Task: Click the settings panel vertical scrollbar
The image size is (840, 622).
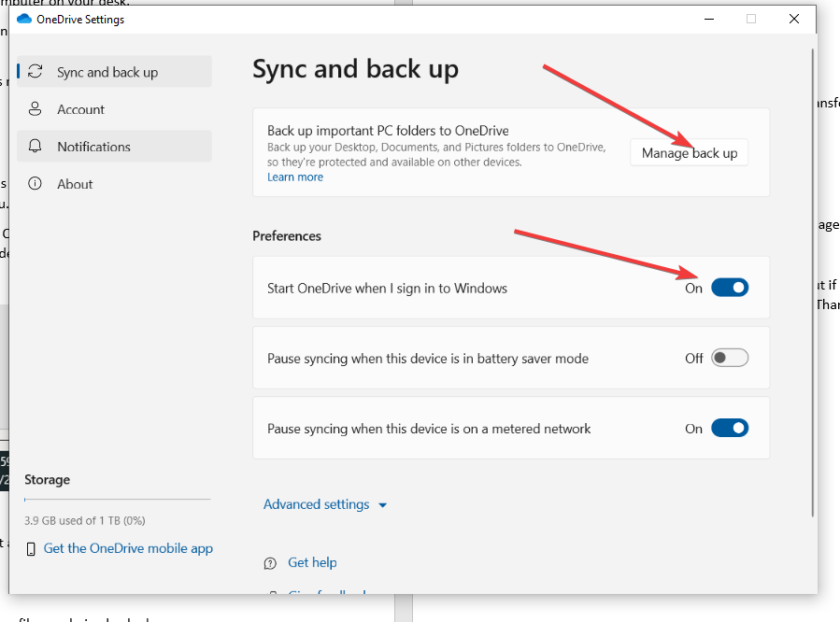Action: coord(812,280)
